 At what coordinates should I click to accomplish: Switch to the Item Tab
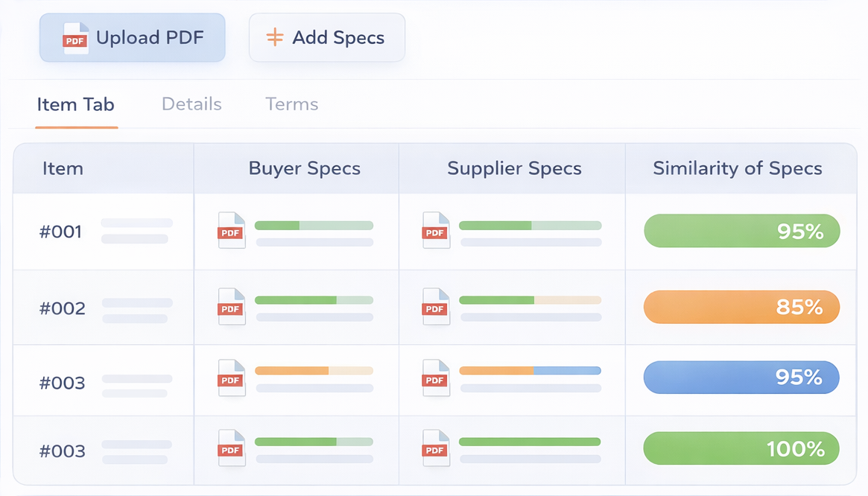76,104
